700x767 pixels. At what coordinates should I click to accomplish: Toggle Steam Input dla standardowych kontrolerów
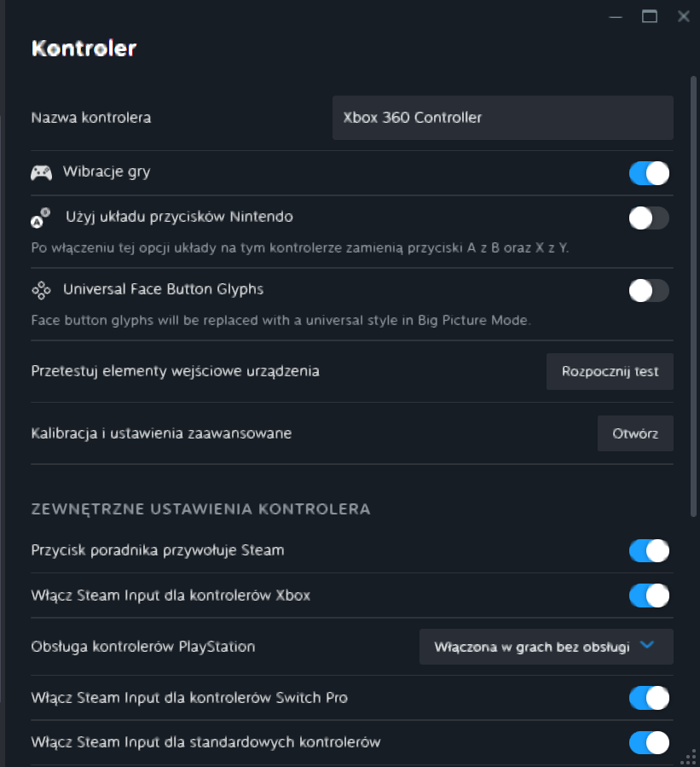tap(649, 743)
